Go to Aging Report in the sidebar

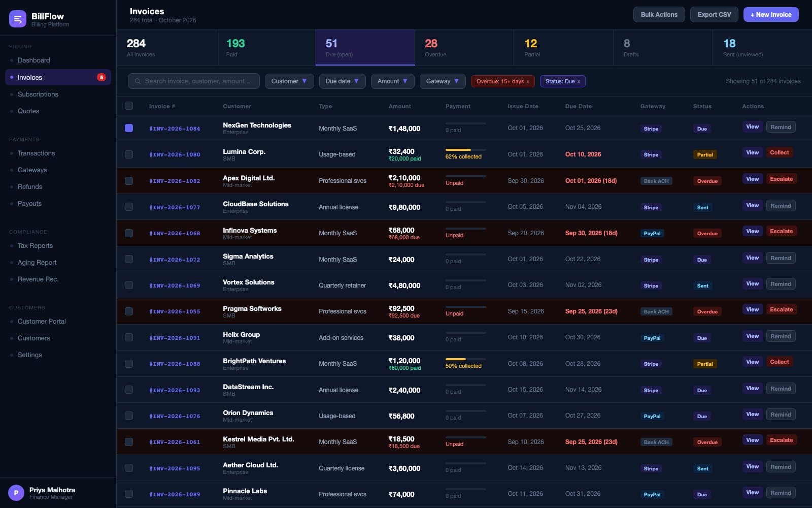click(58, 263)
